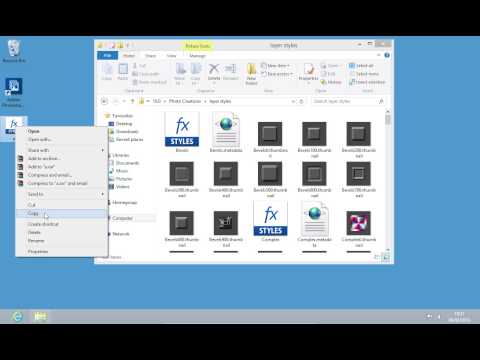The width and height of the screenshot is (480, 360).
Task: Choose Rename in the context menu
Action: coord(61,240)
